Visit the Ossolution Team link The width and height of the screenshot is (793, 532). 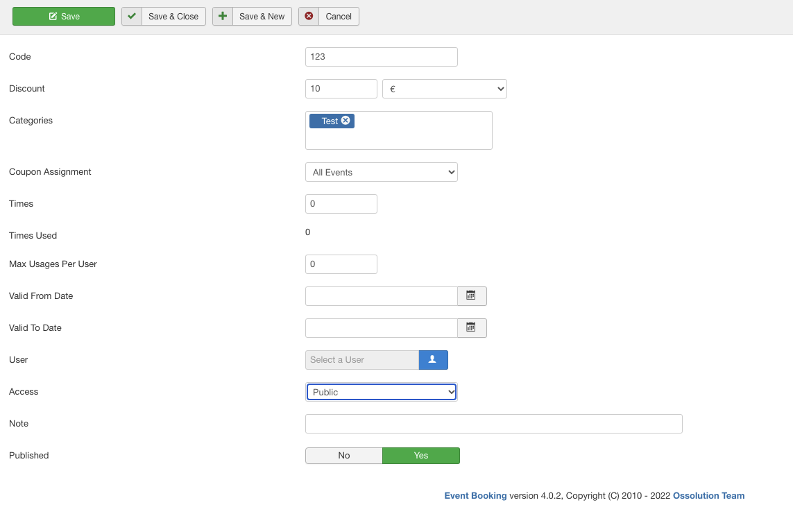pyautogui.click(x=708, y=496)
